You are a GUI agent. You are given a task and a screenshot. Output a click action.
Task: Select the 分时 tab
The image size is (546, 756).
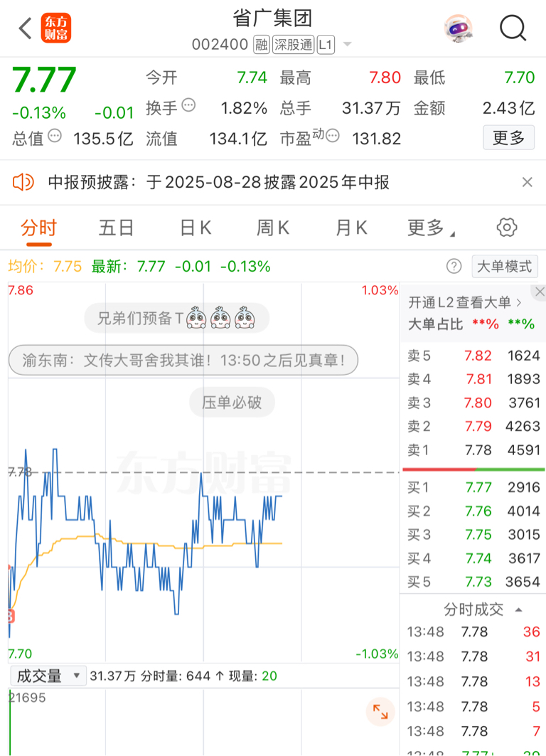(39, 228)
